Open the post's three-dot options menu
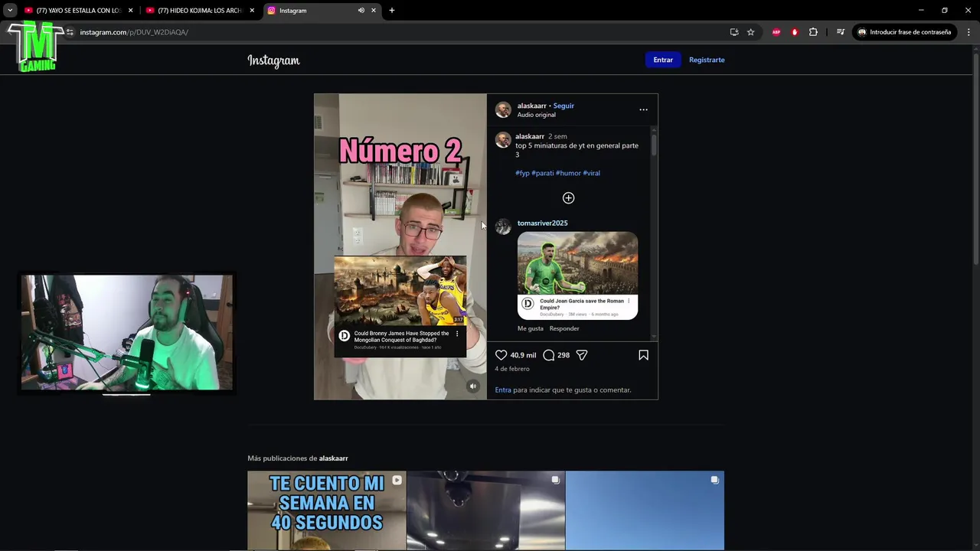Image resolution: width=980 pixels, height=551 pixels. point(643,109)
